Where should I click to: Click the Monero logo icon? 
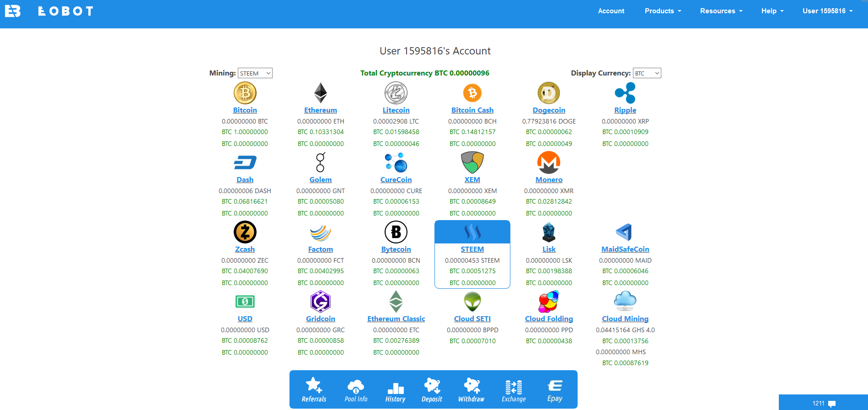click(x=549, y=162)
